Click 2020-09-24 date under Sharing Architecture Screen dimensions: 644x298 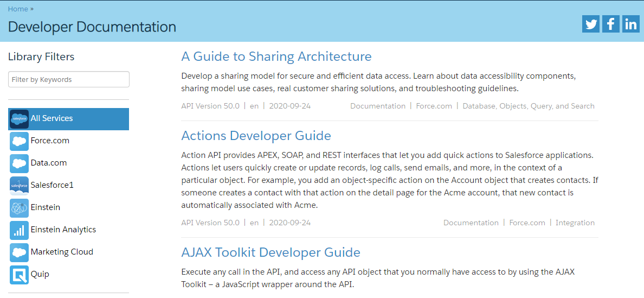point(290,106)
